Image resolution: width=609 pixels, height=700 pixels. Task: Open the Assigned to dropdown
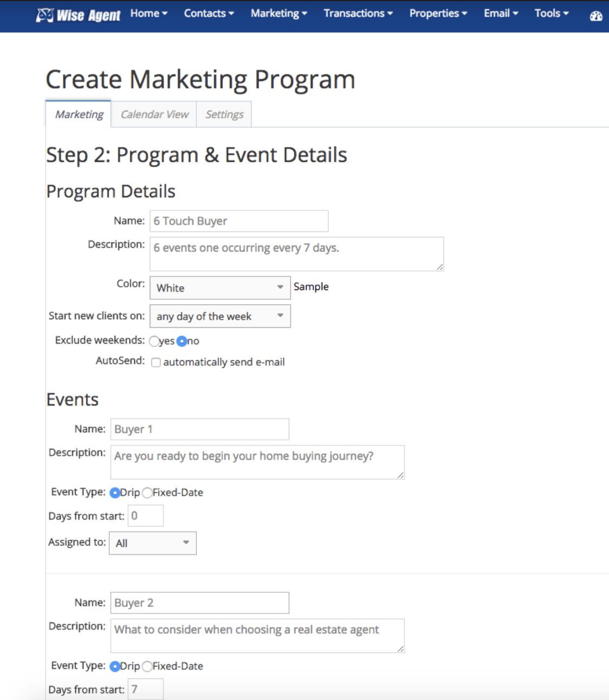153,543
